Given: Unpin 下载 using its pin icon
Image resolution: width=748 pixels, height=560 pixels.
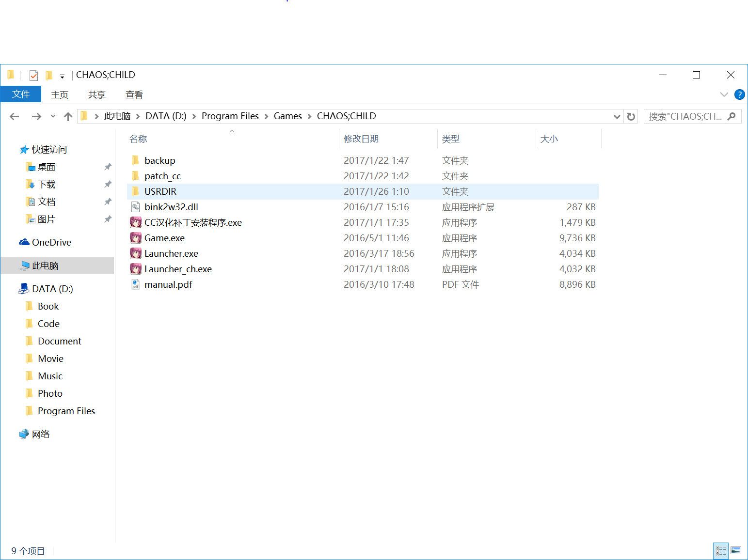Looking at the screenshot, I should tap(108, 185).
